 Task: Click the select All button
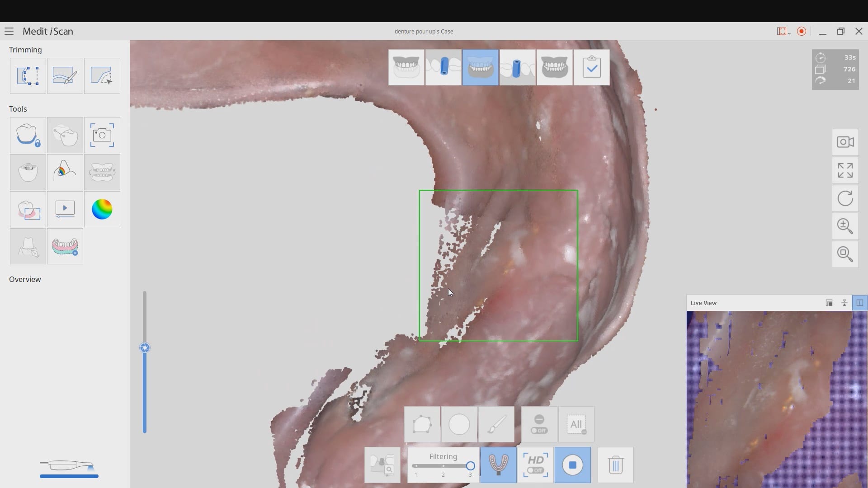point(576,424)
